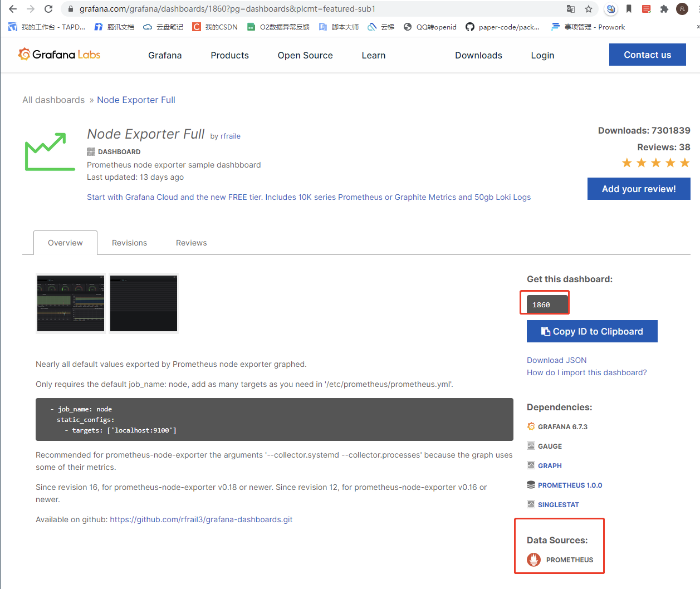Click the translate page icon
Screen dimensions: 700x589
tap(571, 9)
